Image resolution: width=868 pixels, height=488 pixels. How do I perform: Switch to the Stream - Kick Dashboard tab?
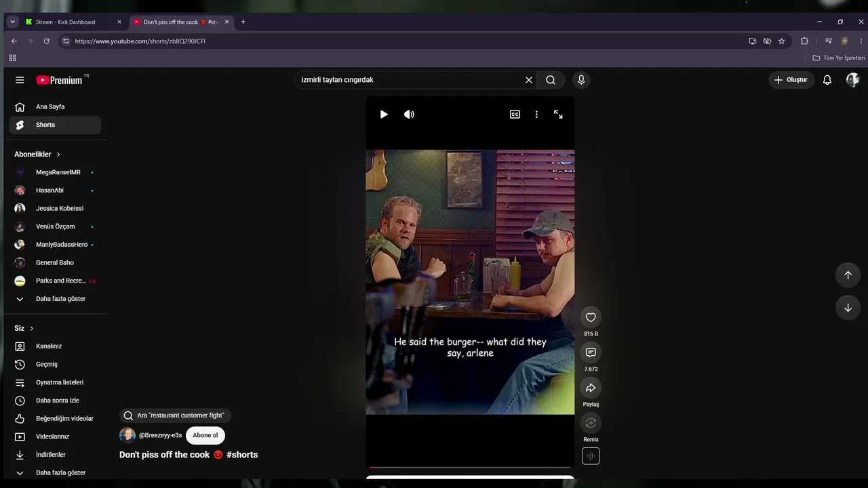[x=73, y=22]
